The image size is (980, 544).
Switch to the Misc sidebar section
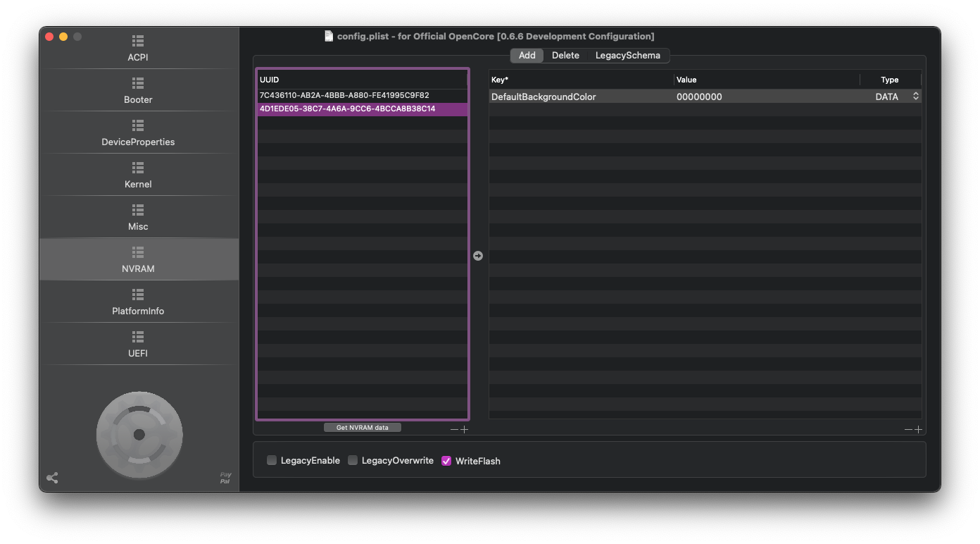138,217
